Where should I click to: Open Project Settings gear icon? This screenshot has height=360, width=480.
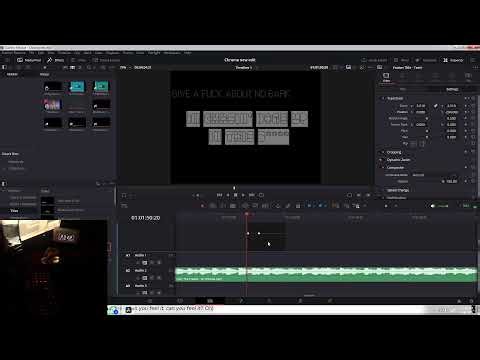coord(471,301)
